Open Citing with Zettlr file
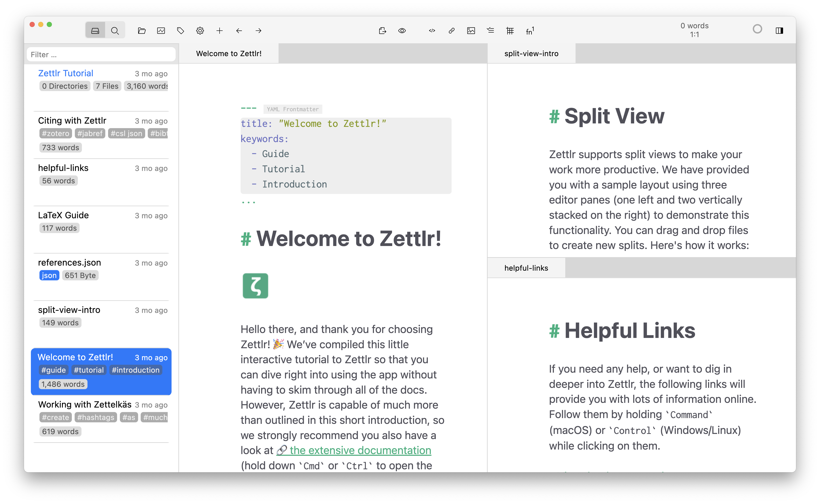This screenshot has height=504, width=820. [101, 135]
